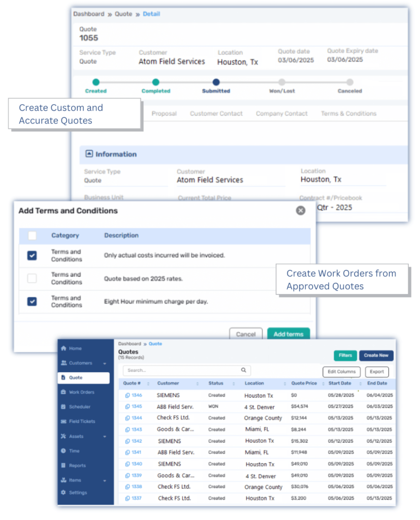Click the Home icon in sidebar
420x520 pixels.
tap(63, 348)
